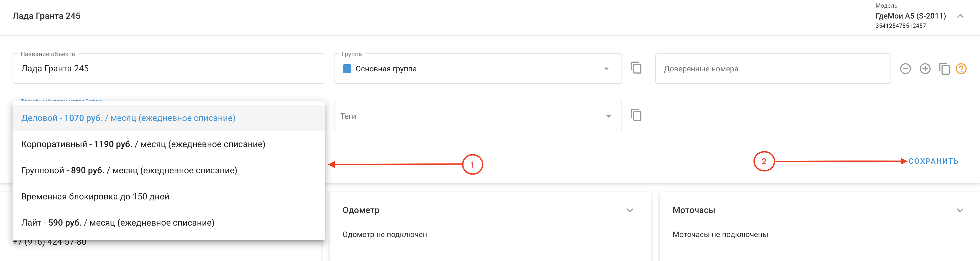
Task: Select Временная блокировка до 150 дней
Action: [95, 197]
